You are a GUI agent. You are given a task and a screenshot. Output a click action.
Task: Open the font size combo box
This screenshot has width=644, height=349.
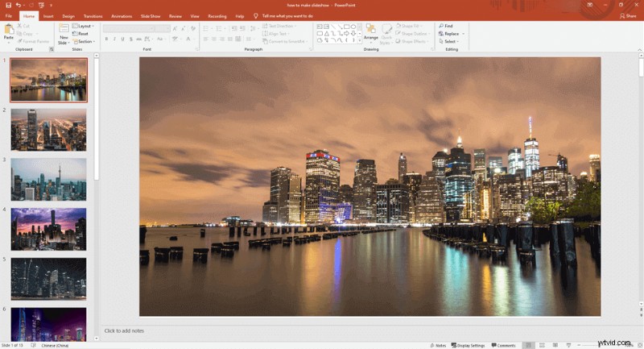163,28
